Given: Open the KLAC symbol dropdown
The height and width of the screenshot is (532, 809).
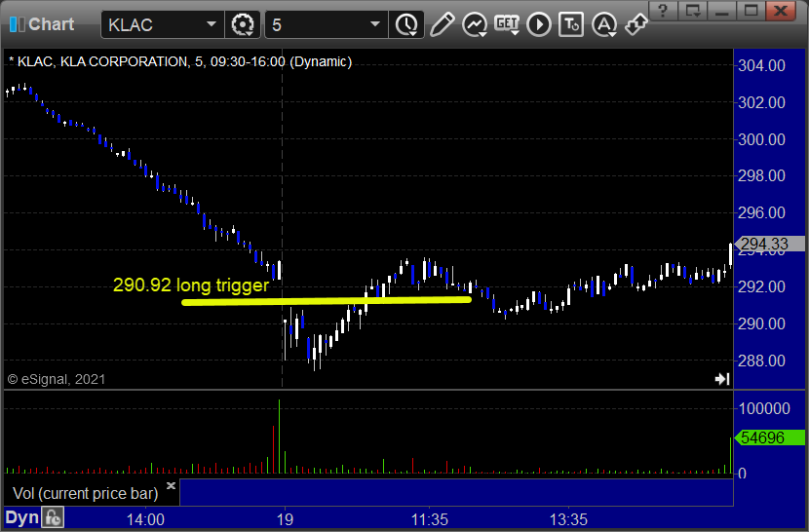Looking at the screenshot, I should (211, 24).
